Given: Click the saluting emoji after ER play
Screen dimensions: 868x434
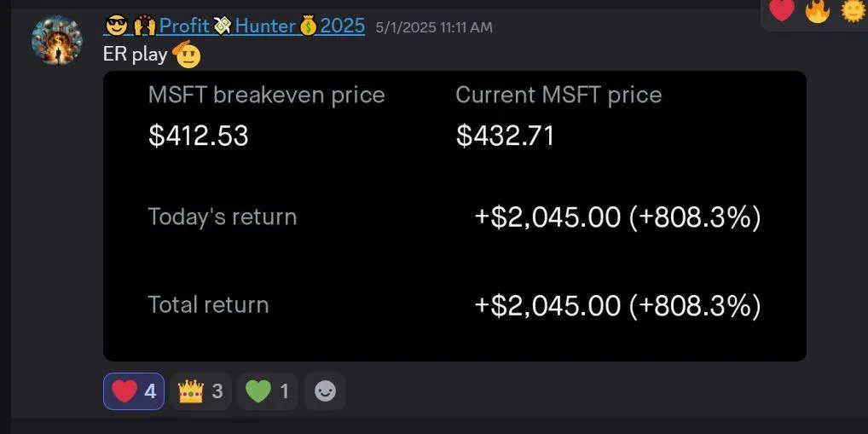Looking at the screenshot, I should tap(186, 55).
